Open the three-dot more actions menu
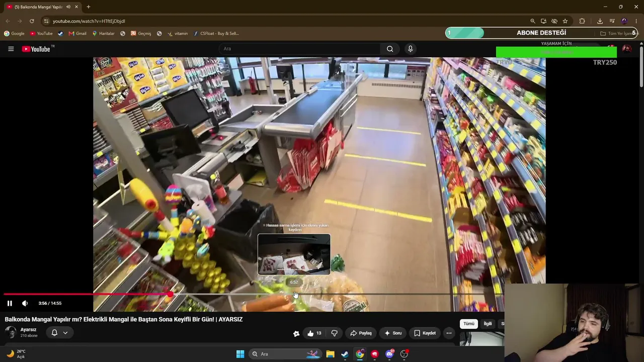The image size is (644, 362). click(449, 333)
